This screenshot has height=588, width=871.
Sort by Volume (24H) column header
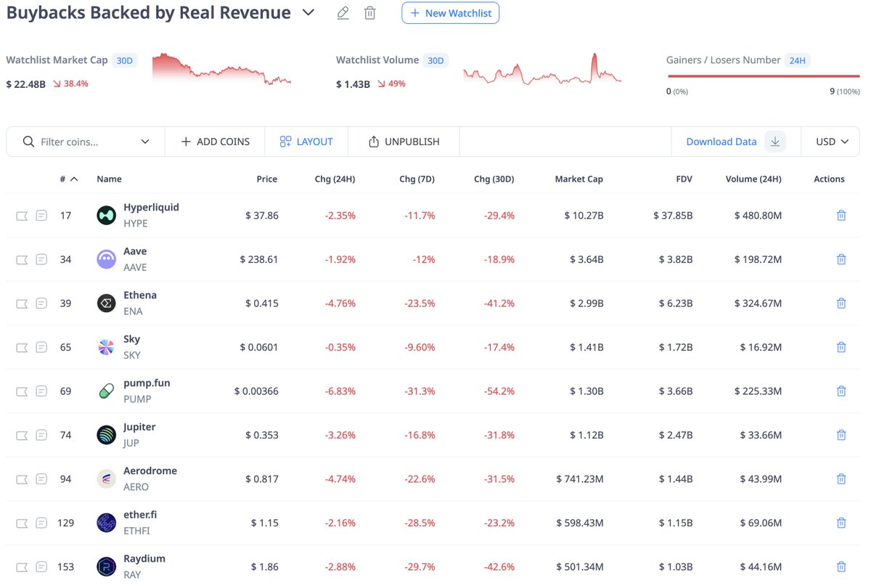pos(753,179)
